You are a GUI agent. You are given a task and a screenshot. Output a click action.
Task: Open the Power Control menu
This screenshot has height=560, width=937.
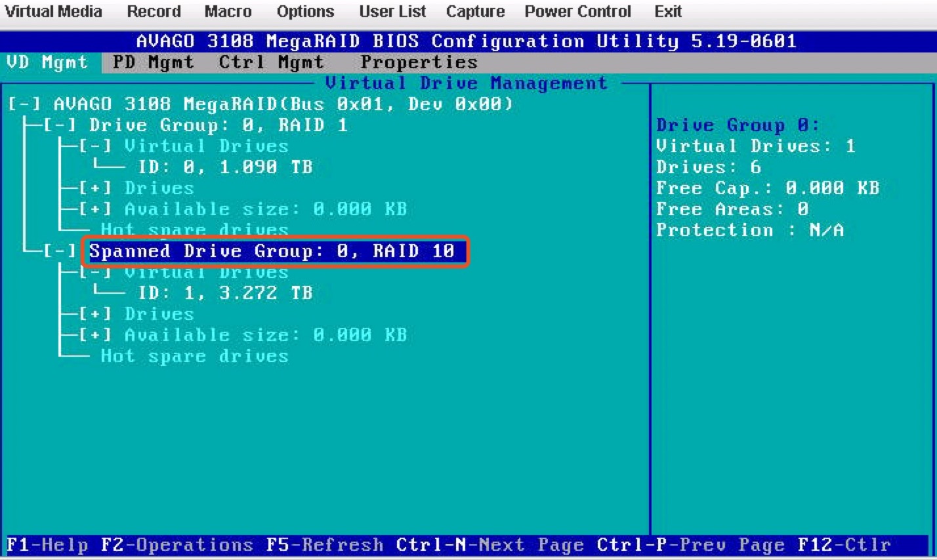(x=577, y=12)
